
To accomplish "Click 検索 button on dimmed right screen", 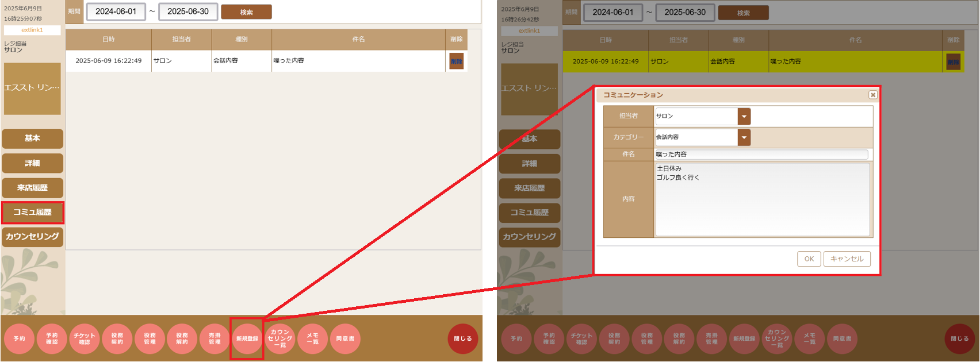I will (744, 13).
